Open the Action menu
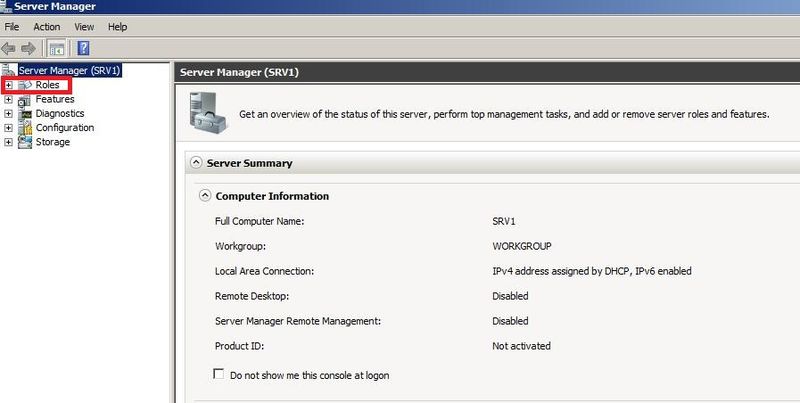The height and width of the screenshot is (403, 800). coord(46,27)
